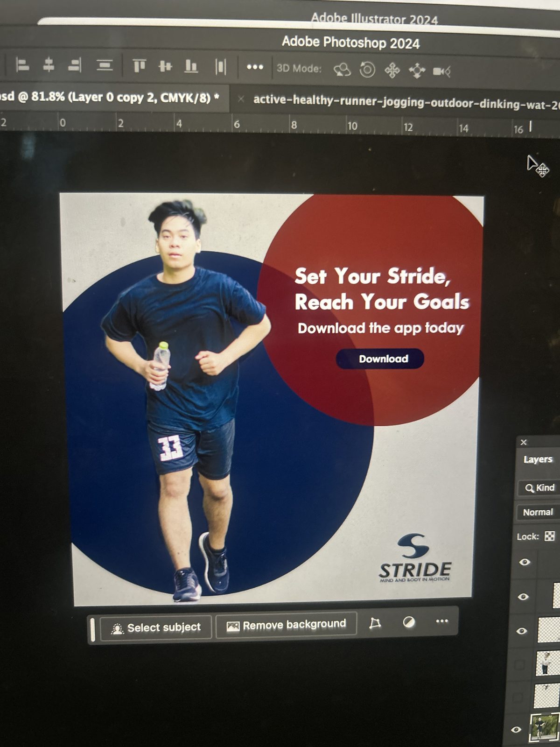Viewport: 560px width, 747px height.
Task: Toggle eye of layer just below Lock row
Action: click(x=525, y=562)
